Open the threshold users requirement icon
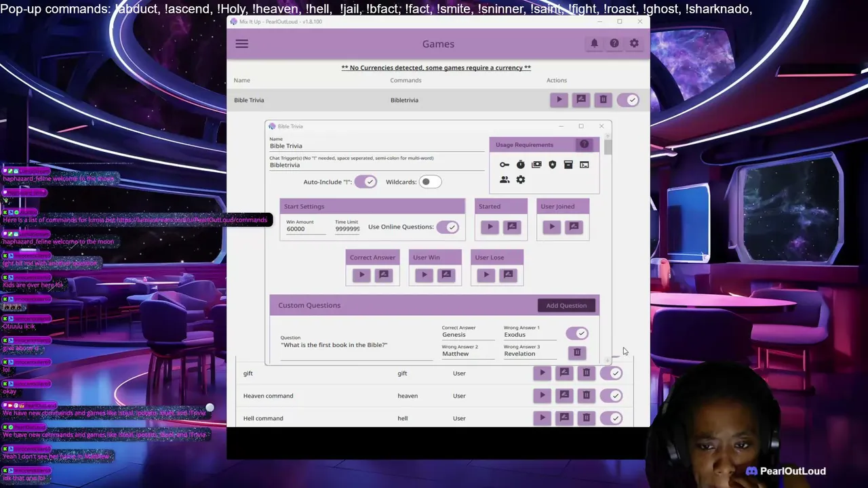The height and width of the screenshot is (488, 868). pos(505,180)
